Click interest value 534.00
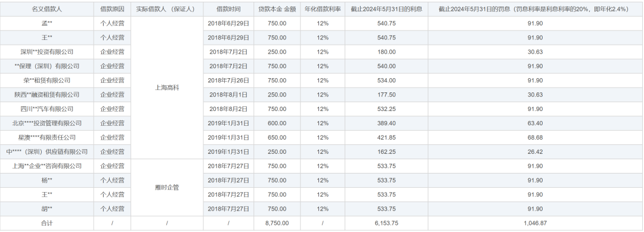The image size is (644, 232). 386,81
